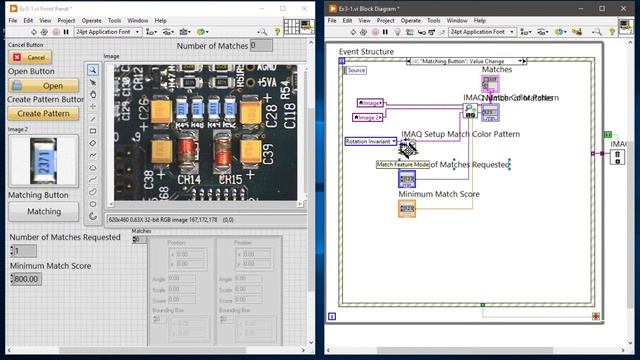Screen dimensions: 640x360
Task: Open Align Objects dropdown in Block Diagram
Action: coord(526,32)
